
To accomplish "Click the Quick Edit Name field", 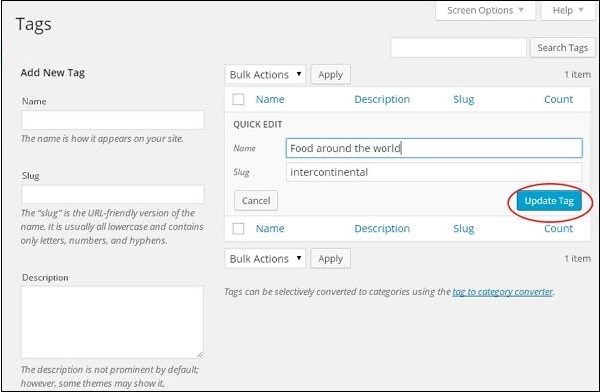I will (x=434, y=148).
